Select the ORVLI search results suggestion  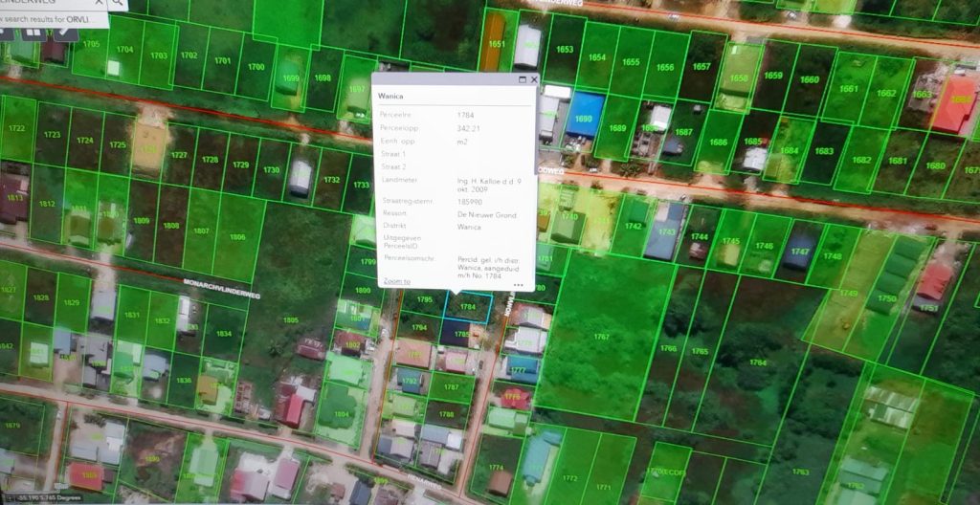pos(54,20)
